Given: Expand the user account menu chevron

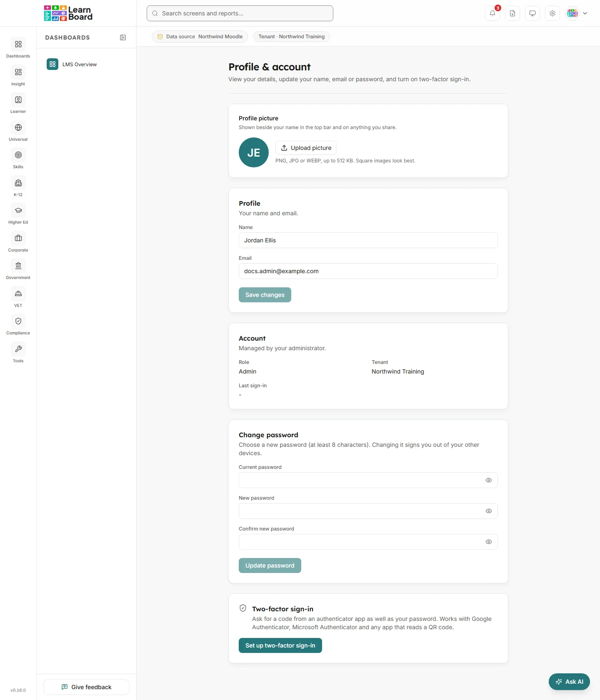Looking at the screenshot, I should [585, 13].
